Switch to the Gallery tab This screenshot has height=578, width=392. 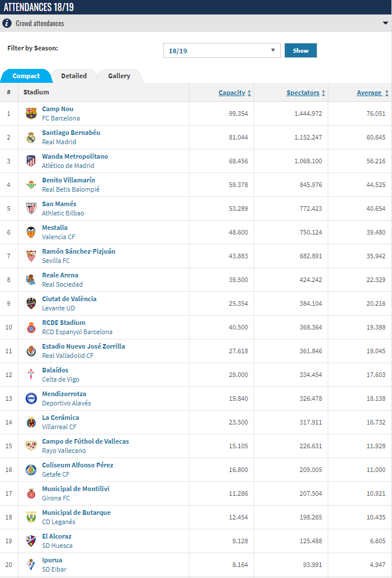click(x=119, y=76)
